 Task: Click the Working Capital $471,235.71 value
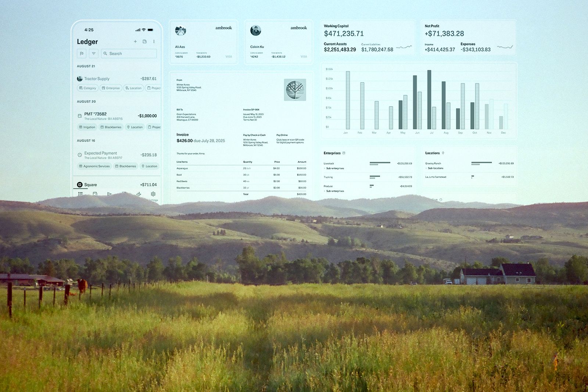pyautogui.click(x=344, y=33)
